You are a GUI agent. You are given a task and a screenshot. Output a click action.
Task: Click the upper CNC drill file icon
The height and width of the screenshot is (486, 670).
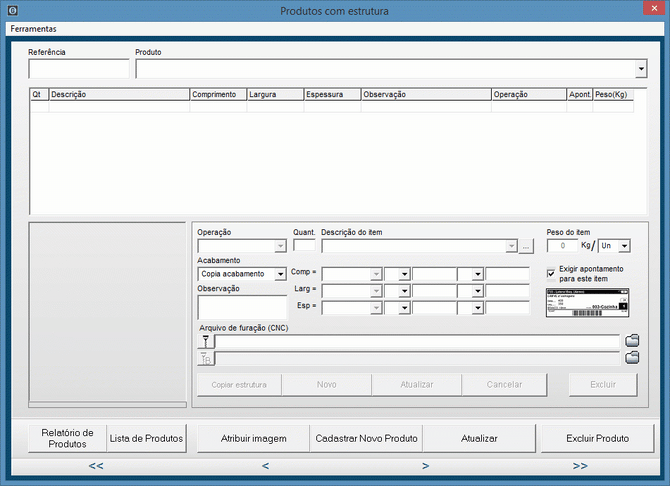pos(206,341)
